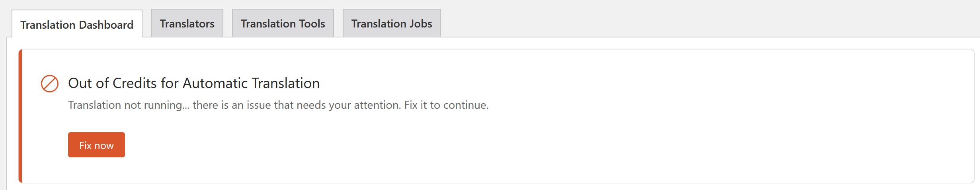
Task: Go to the Translation Jobs tab
Action: [392, 24]
